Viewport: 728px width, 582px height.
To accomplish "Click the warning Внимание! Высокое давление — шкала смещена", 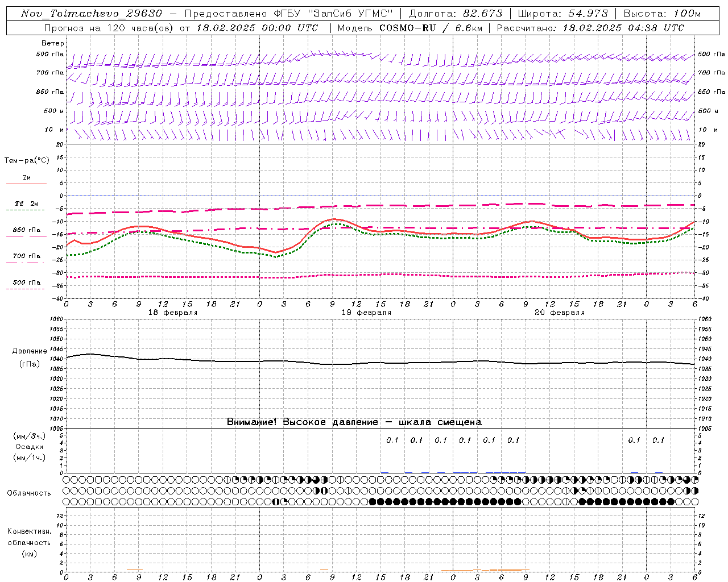I will (354, 422).
